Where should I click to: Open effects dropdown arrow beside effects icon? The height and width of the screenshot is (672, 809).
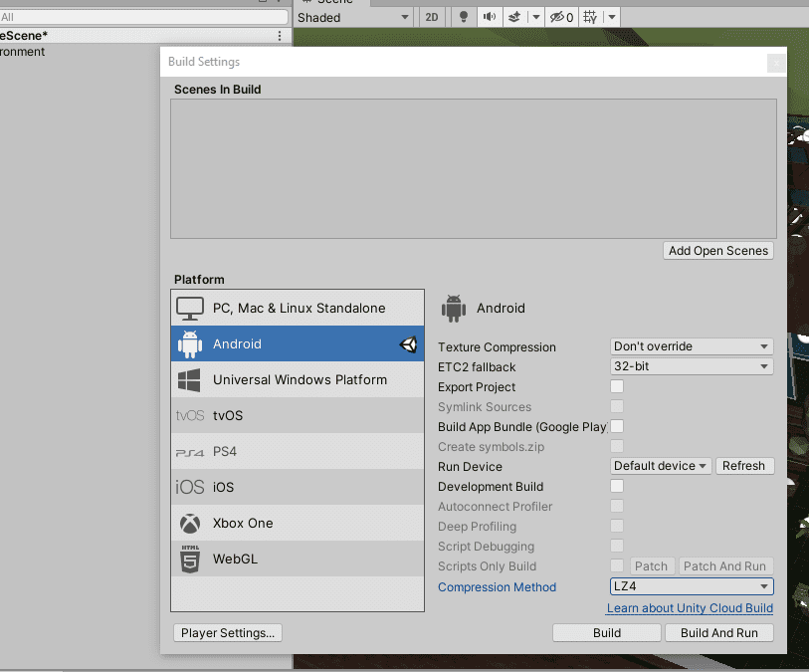point(536,17)
